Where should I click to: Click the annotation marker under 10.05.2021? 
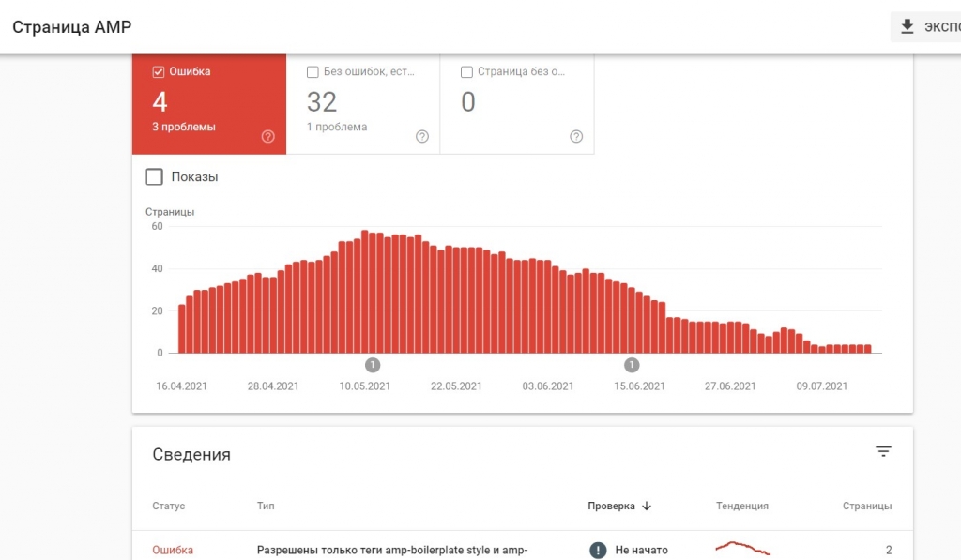373,365
